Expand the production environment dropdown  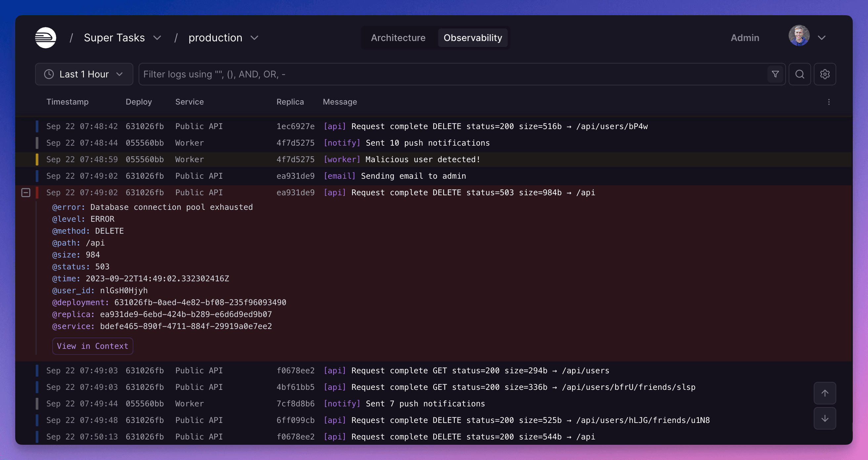point(254,37)
